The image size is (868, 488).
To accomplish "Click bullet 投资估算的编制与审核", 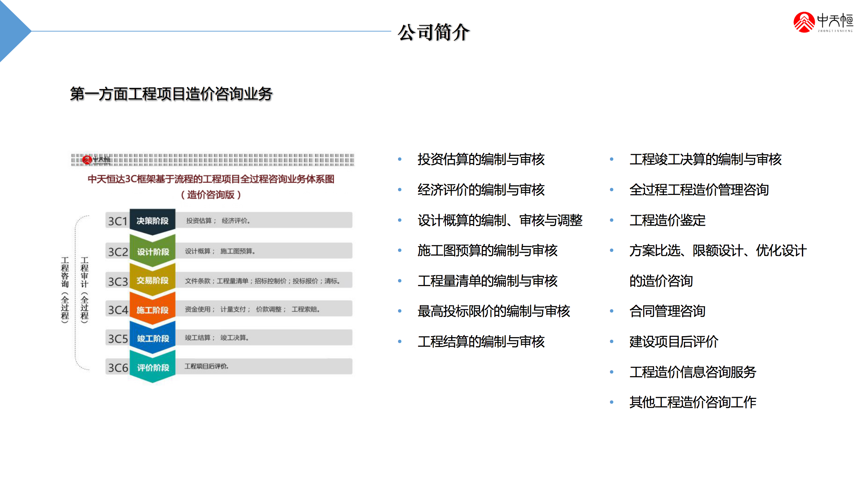I will point(481,159).
